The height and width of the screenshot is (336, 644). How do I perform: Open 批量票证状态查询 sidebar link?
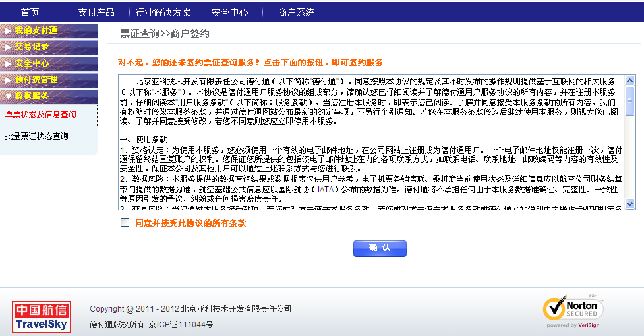[36, 136]
